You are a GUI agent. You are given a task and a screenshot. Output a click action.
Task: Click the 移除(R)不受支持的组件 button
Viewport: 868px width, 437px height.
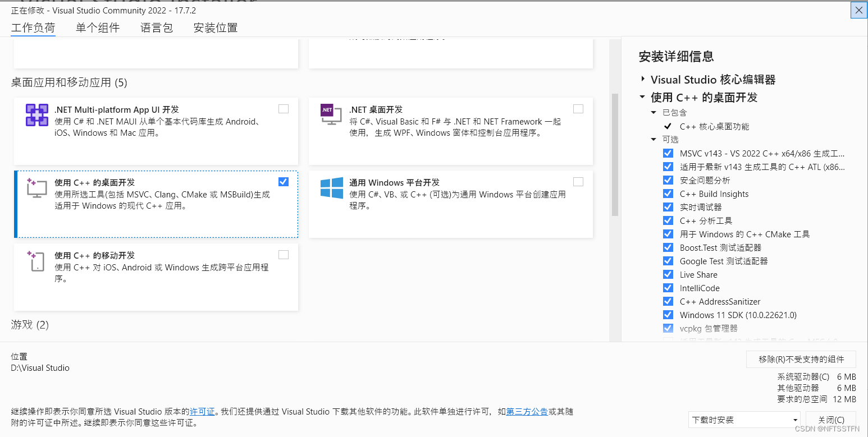[x=801, y=359]
